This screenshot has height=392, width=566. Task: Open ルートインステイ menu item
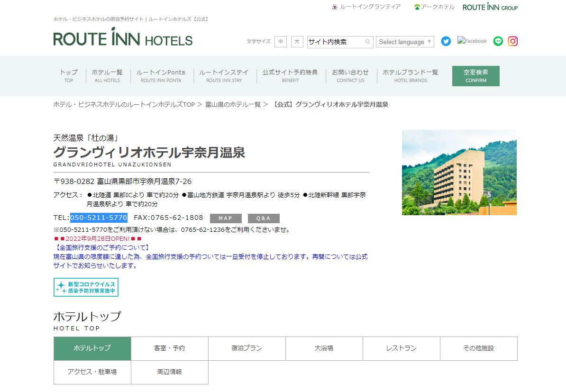tap(224, 76)
